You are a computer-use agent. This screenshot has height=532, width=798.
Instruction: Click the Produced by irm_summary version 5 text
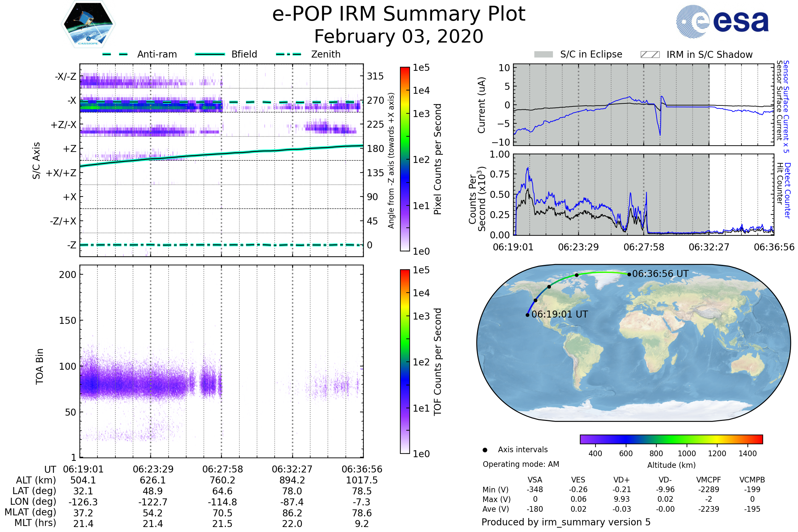pos(566,522)
